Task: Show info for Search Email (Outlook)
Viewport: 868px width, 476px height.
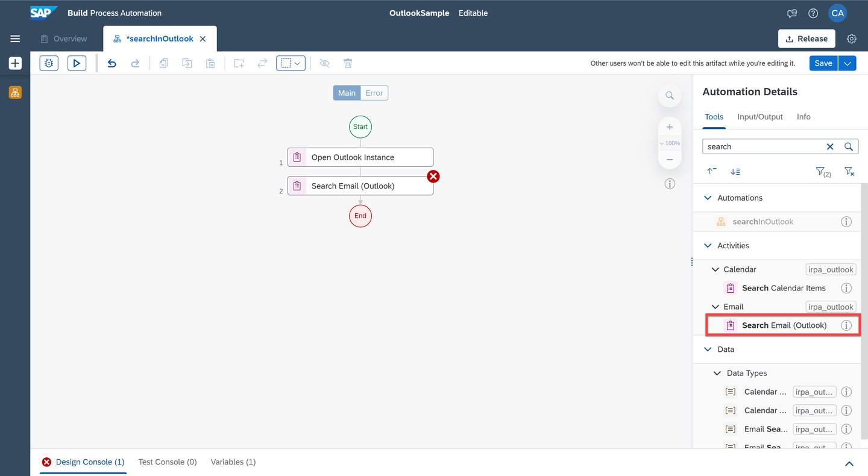Action: (846, 325)
